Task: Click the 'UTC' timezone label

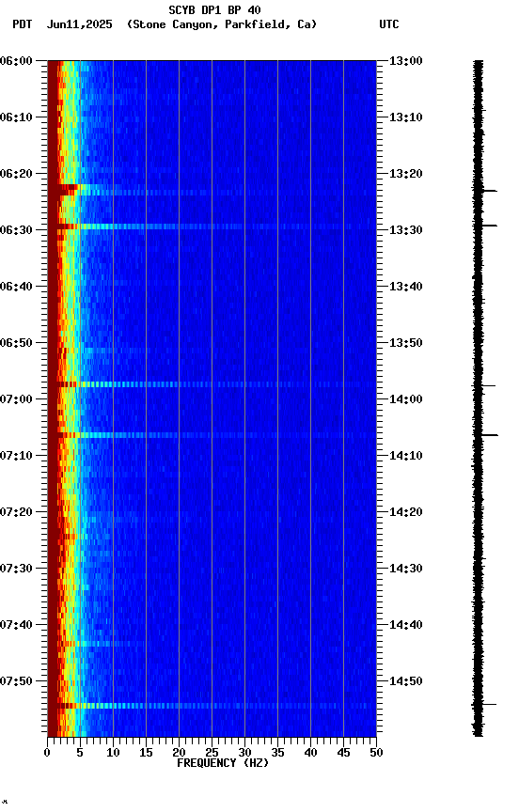Action: point(389,24)
